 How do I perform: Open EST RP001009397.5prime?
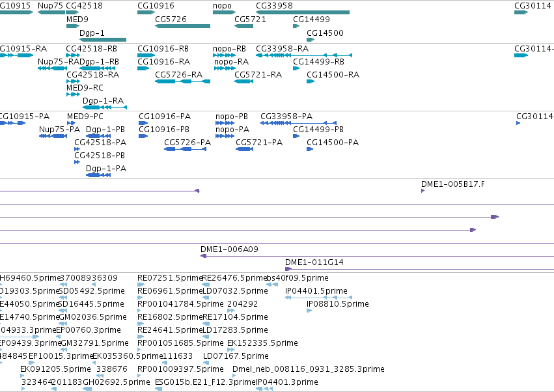point(180,369)
